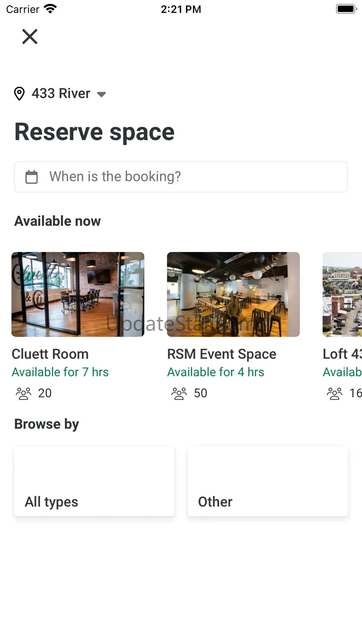The height and width of the screenshot is (644, 362).
Task: Tap the RSM Event Space capacity icon
Action: coord(179,393)
